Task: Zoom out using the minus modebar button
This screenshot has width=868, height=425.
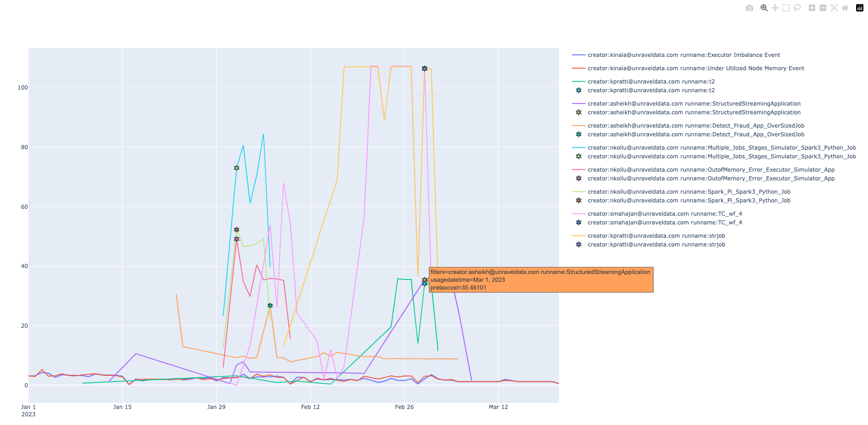Action: point(823,8)
